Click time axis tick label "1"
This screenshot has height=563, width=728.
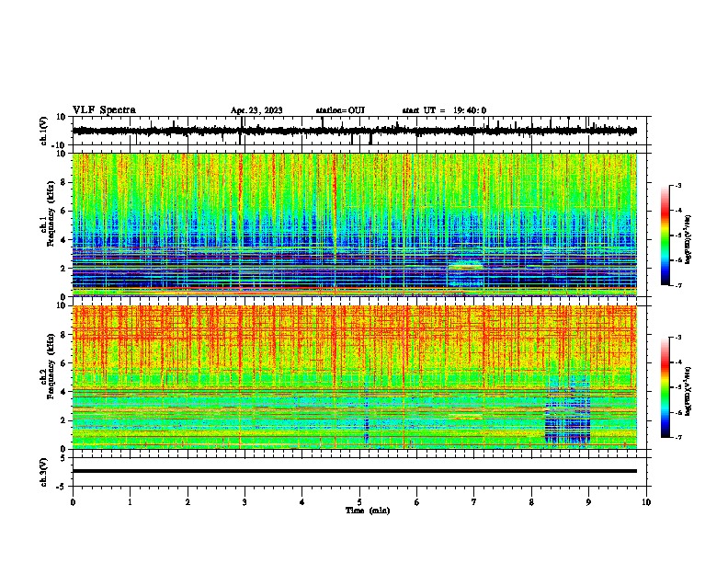[x=130, y=502]
